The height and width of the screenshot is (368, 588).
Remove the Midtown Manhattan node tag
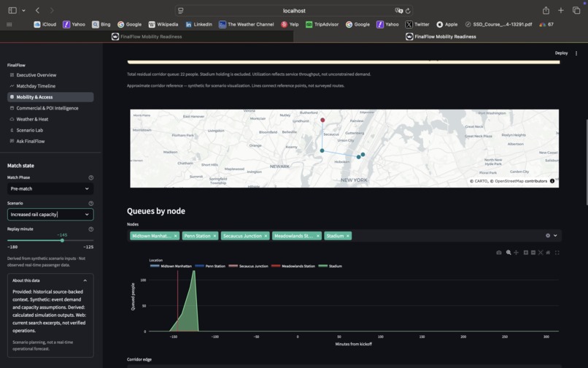click(175, 236)
